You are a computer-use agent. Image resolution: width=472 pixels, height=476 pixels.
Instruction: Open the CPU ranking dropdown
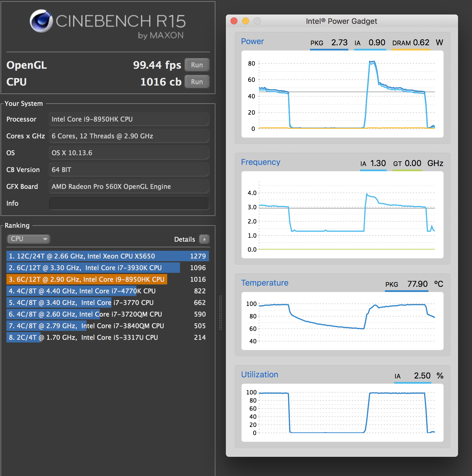tap(28, 239)
